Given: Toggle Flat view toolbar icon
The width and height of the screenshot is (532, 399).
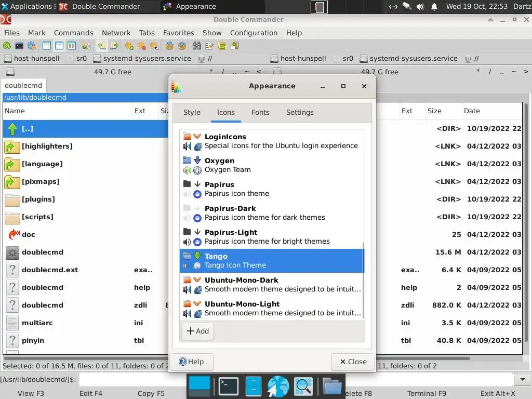Looking at the screenshot, I should tap(87, 46).
